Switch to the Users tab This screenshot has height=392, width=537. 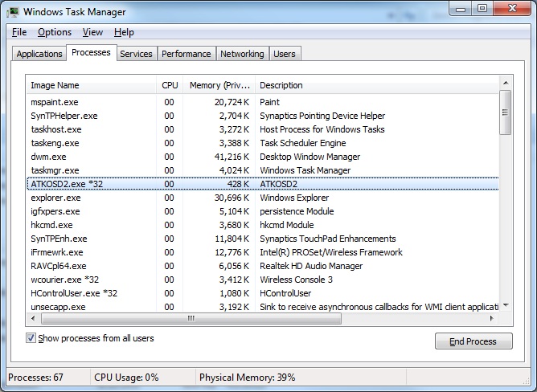(x=285, y=54)
